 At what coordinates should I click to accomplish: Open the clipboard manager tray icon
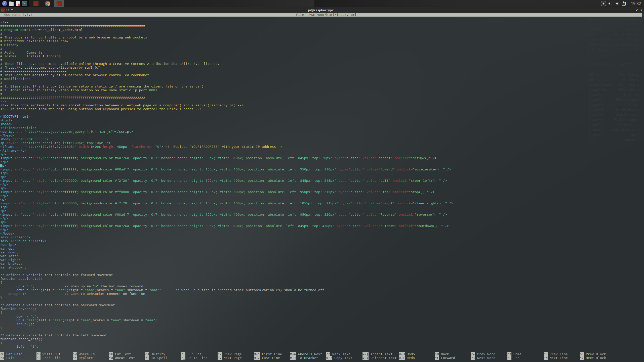pos(624,4)
